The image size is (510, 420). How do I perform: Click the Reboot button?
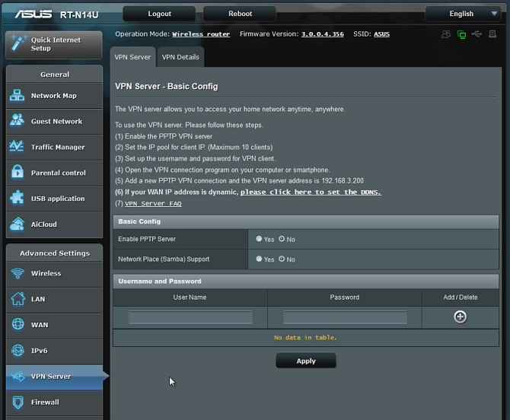pyautogui.click(x=240, y=14)
